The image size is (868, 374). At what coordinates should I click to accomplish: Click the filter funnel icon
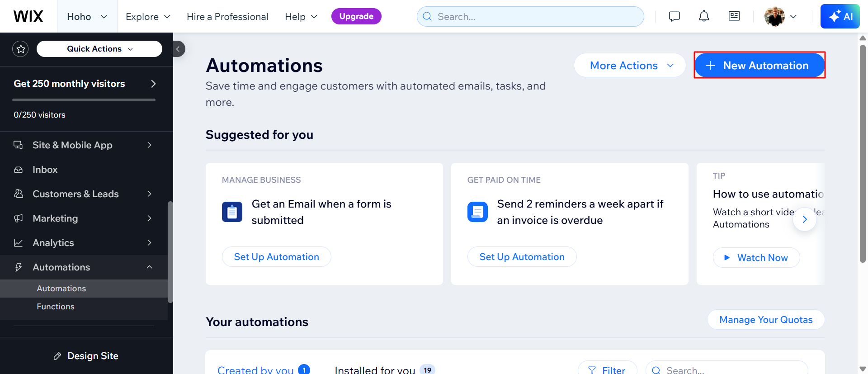592,370
